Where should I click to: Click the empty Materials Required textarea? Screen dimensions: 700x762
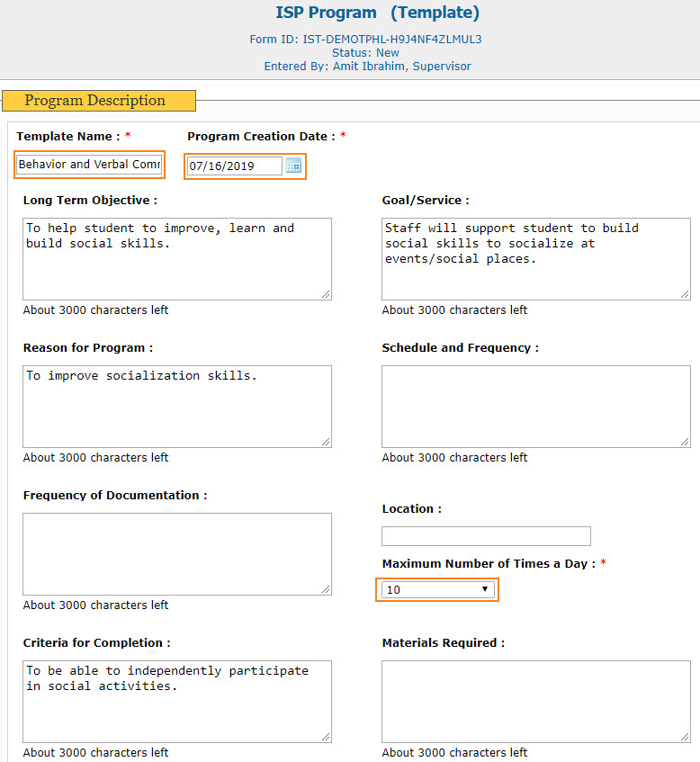point(536,701)
